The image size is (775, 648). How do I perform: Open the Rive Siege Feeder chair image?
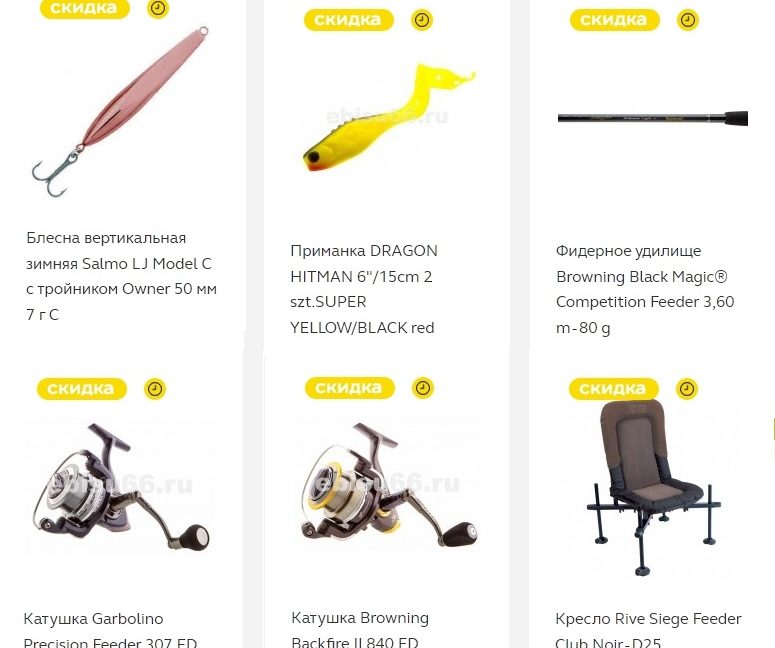tap(653, 487)
